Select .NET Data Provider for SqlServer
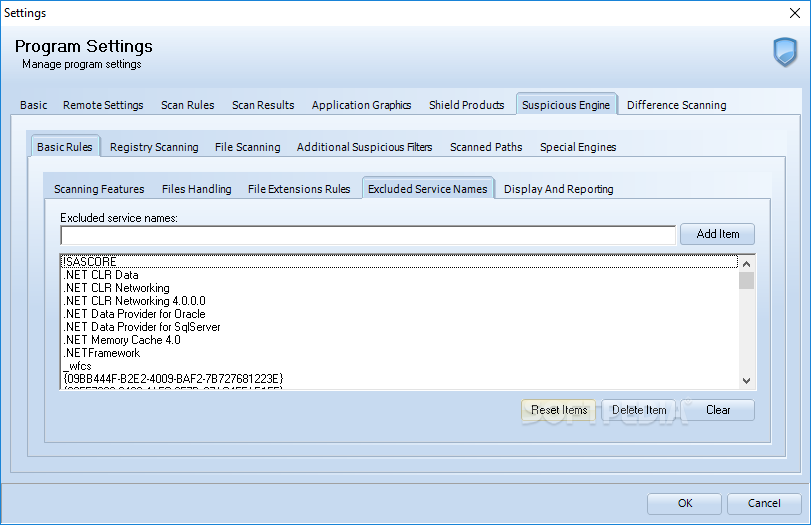Screen dimensions: 811x525 [x=400, y=327]
